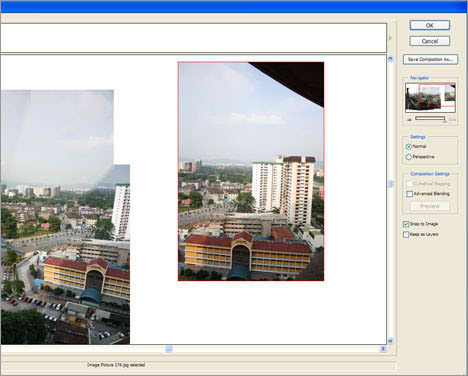This screenshot has width=468, height=376.
Task: Select the Normal setting radio button
Action: click(x=408, y=147)
